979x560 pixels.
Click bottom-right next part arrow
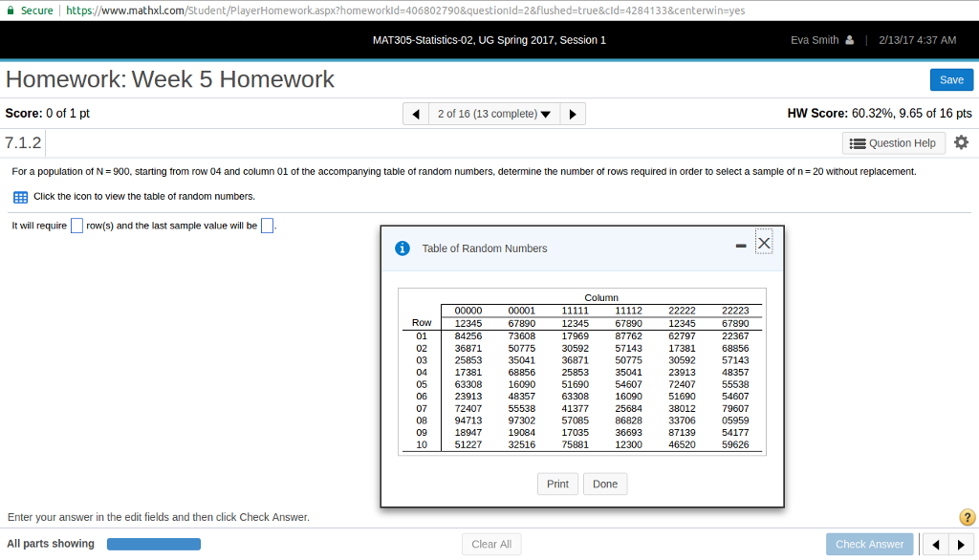(961, 545)
